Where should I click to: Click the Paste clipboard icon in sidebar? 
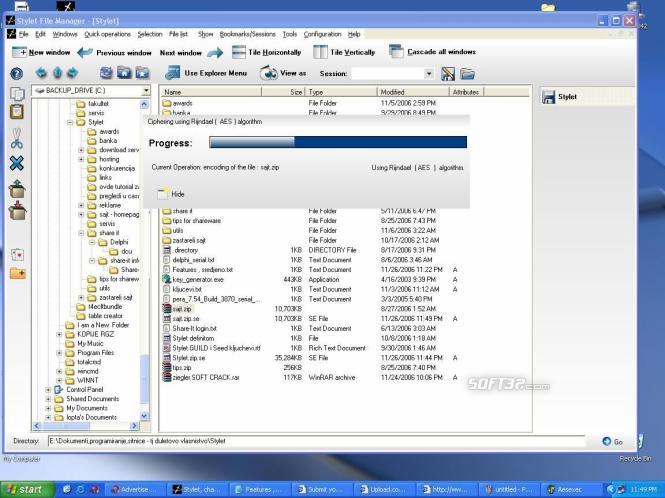tap(17, 112)
